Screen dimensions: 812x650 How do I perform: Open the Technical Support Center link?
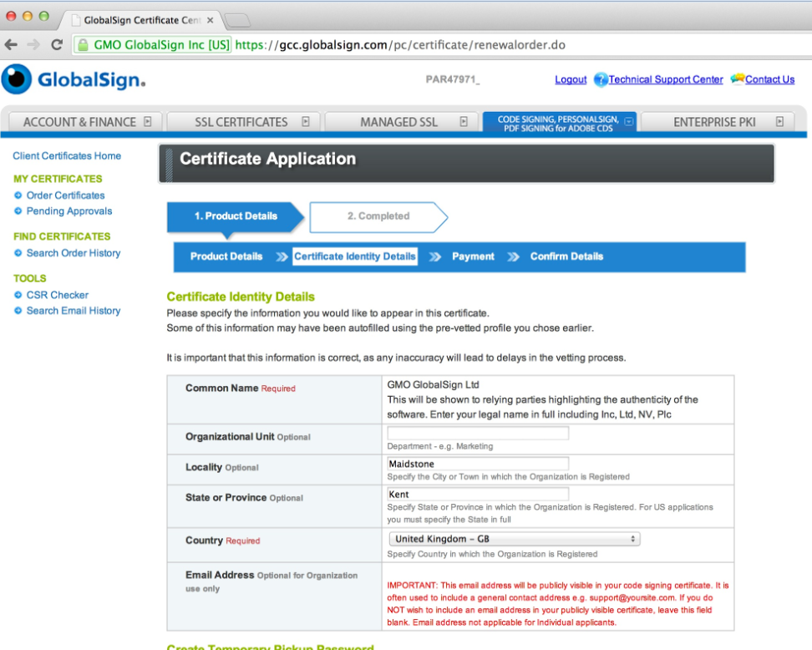(x=666, y=79)
